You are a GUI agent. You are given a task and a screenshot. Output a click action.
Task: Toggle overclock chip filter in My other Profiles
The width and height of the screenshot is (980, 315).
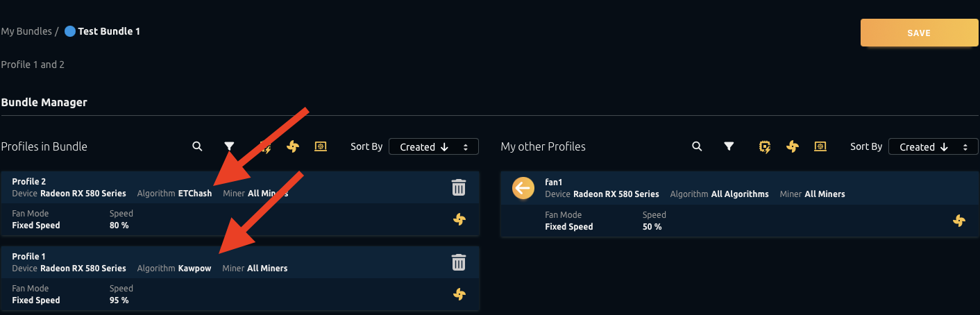(765, 146)
